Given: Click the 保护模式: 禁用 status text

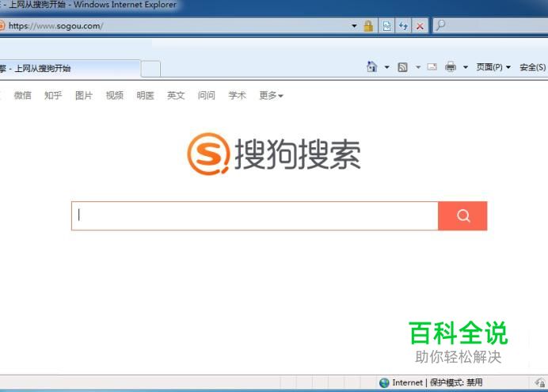Looking at the screenshot, I should (x=456, y=382).
